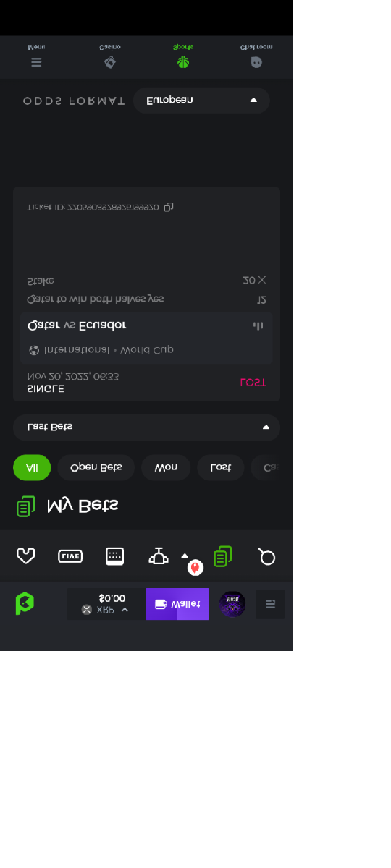Filter bets by Lost

(x=221, y=468)
